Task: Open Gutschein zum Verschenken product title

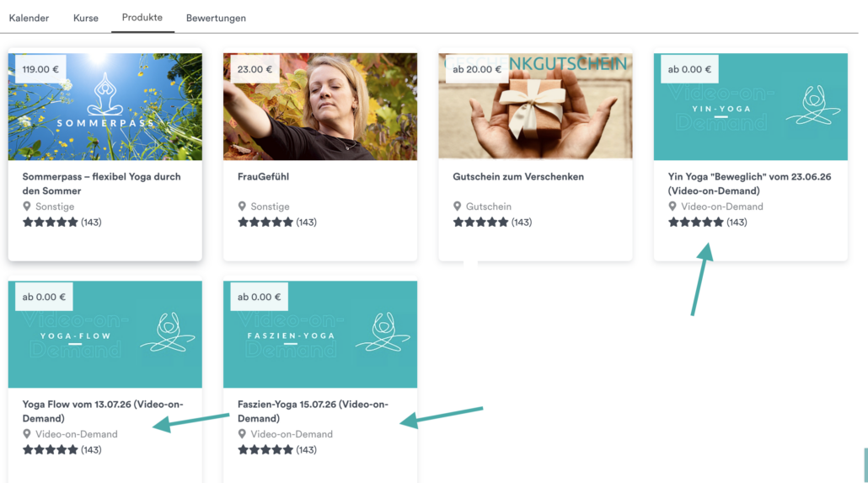Action: 518,177
